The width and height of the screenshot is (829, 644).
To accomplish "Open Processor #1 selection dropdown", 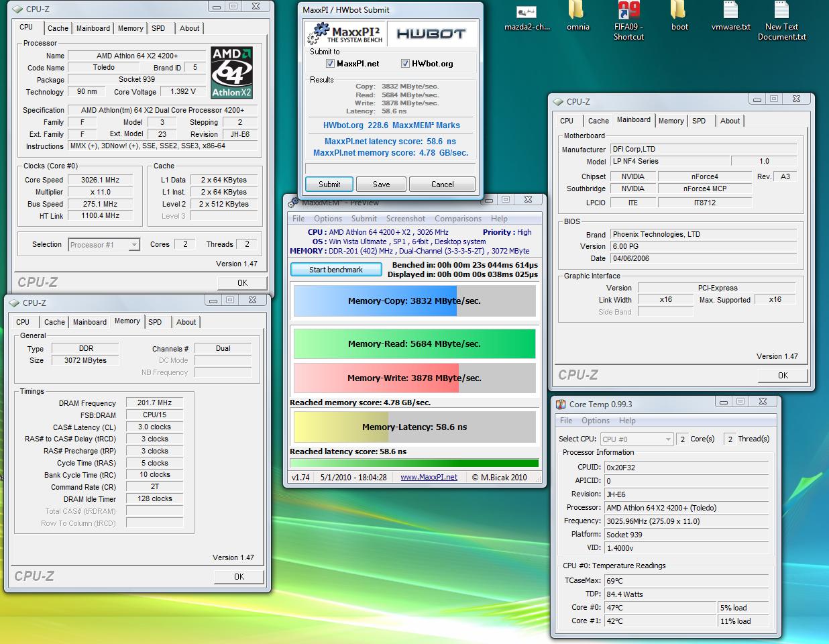I will coord(104,245).
